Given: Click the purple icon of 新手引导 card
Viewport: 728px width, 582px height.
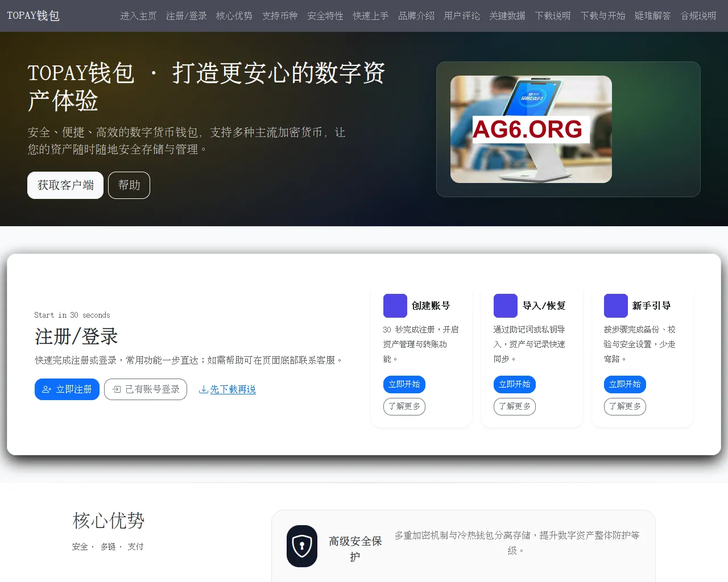Looking at the screenshot, I should [616, 306].
